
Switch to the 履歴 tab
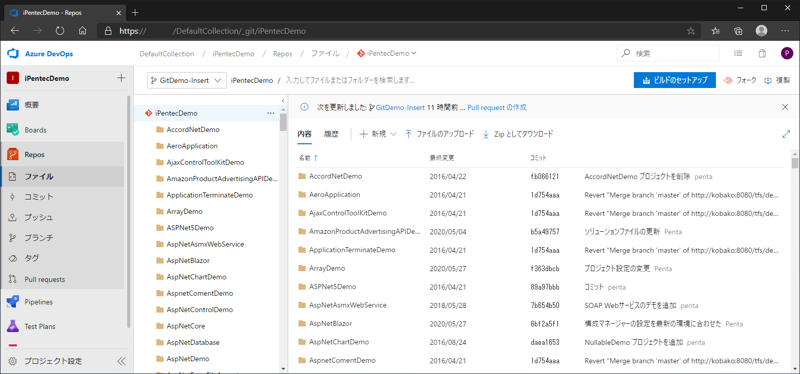point(331,134)
